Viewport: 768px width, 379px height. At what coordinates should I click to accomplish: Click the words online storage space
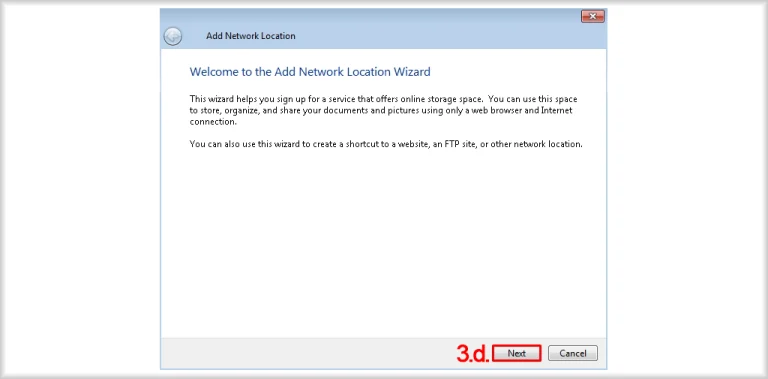426,99
